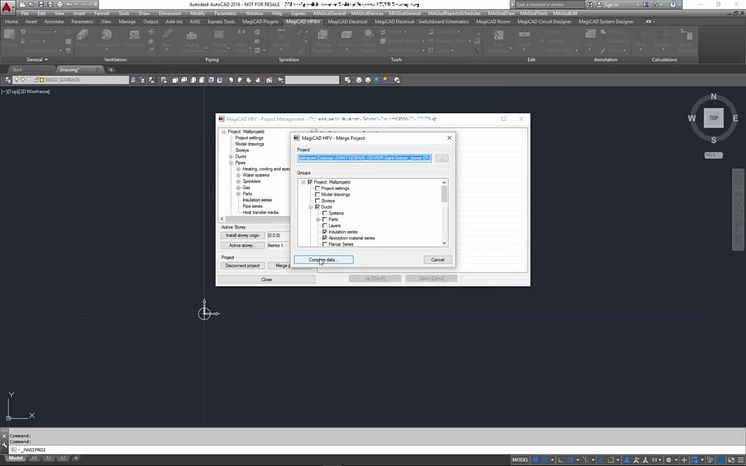Click the Disconnect project button

[x=243, y=266]
